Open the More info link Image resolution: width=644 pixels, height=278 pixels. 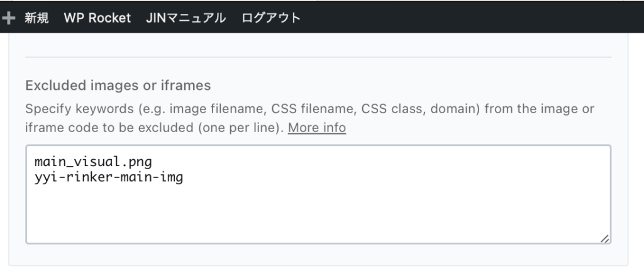tap(317, 128)
